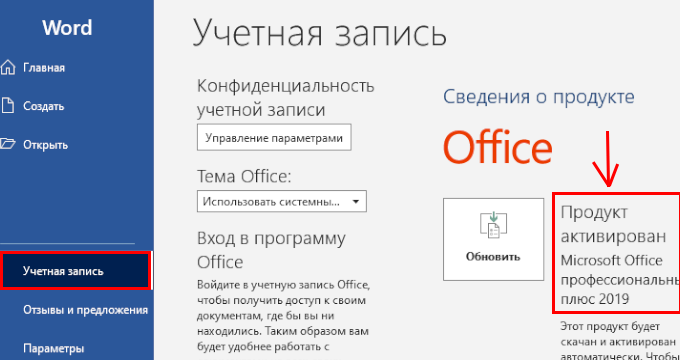
Task: Select Открыть in the sidebar
Action: [x=45, y=145]
